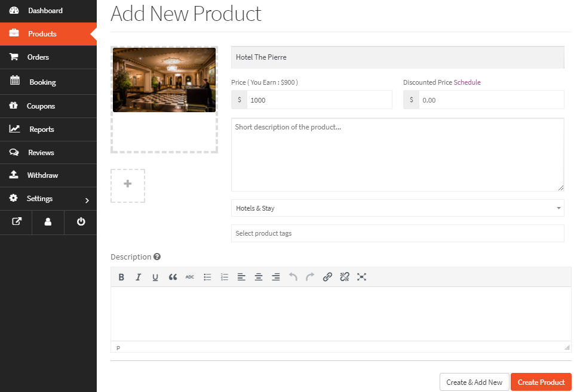This screenshot has height=392, width=574.
Task: Toggle bold formatting in description editor
Action: coord(121,277)
